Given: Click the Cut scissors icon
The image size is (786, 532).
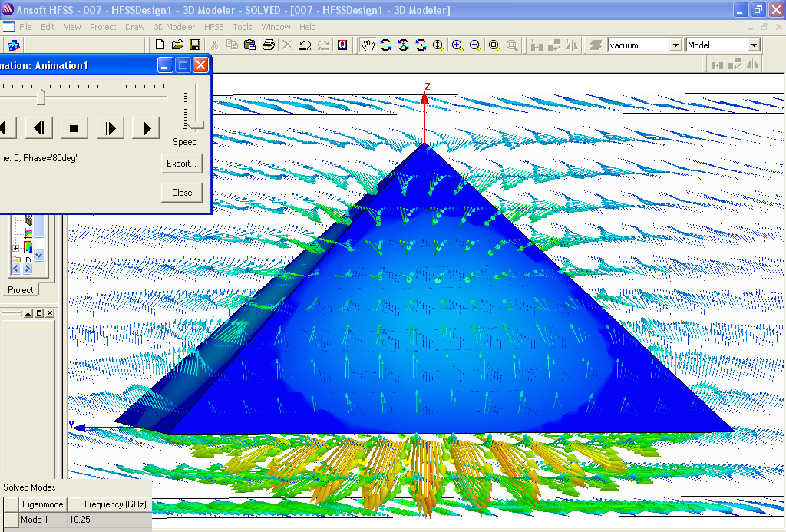Looking at the screenshot, I should (215, 45).
